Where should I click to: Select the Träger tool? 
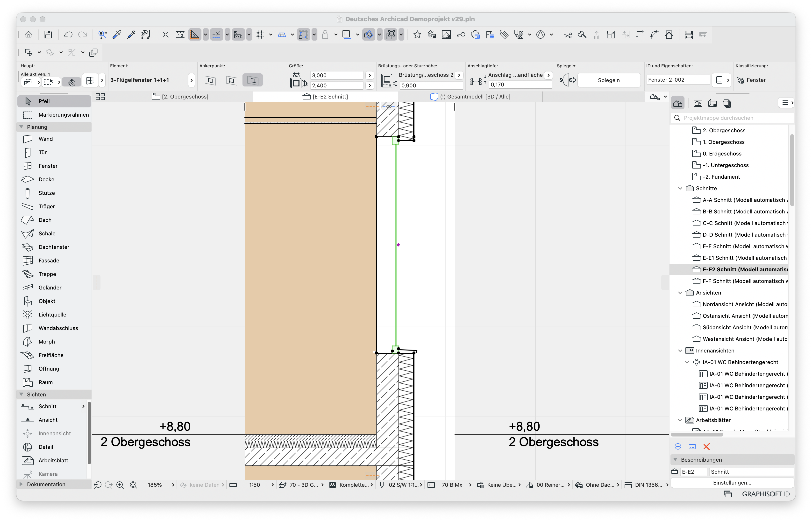54,206
